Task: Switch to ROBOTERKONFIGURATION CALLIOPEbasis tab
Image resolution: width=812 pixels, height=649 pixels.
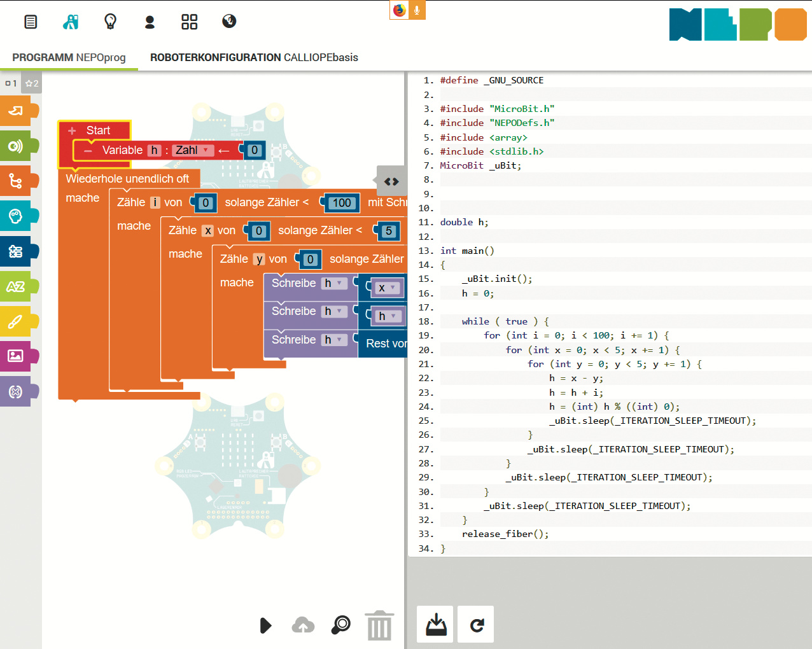Action: (x=254, y=57)
